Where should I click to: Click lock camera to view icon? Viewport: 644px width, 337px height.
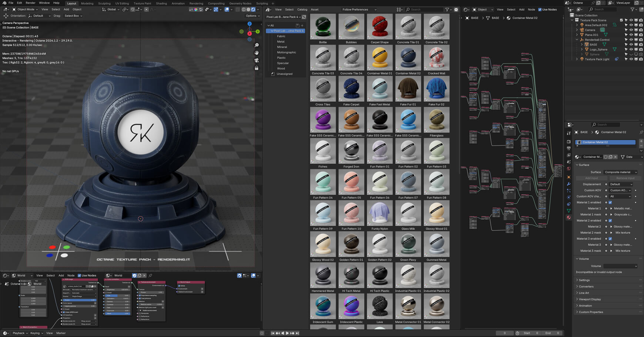[x=256, y=68]
